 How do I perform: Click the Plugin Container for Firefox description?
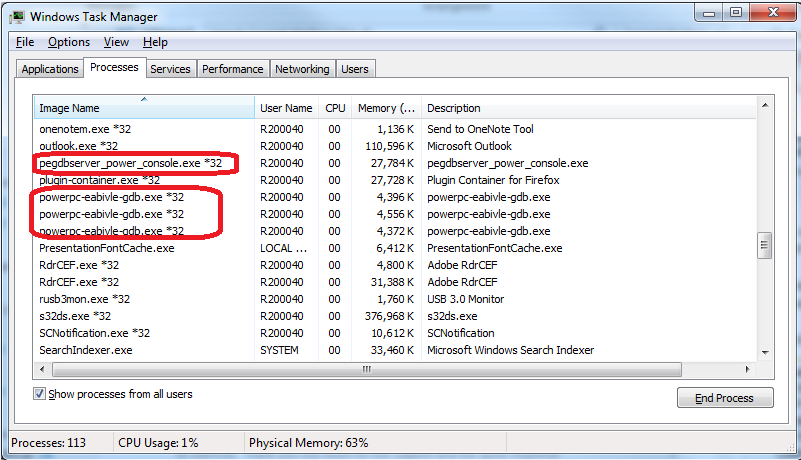click(493, 180)
